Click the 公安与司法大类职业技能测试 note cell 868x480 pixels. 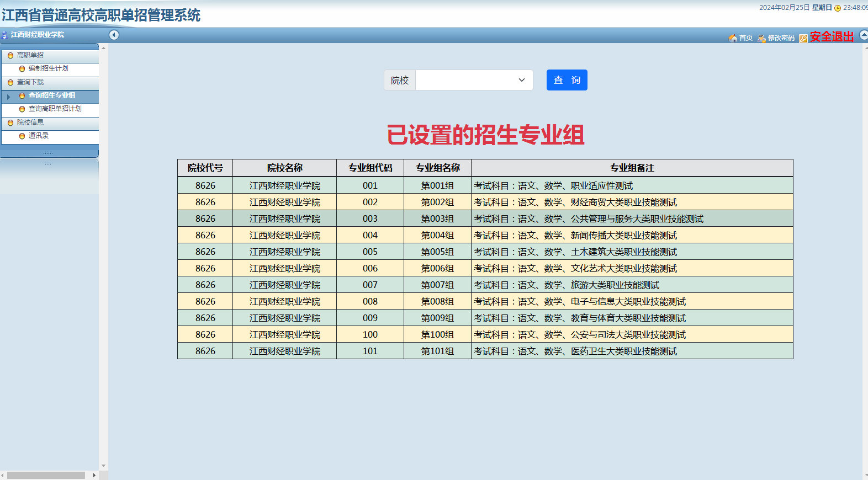(632, 335)
